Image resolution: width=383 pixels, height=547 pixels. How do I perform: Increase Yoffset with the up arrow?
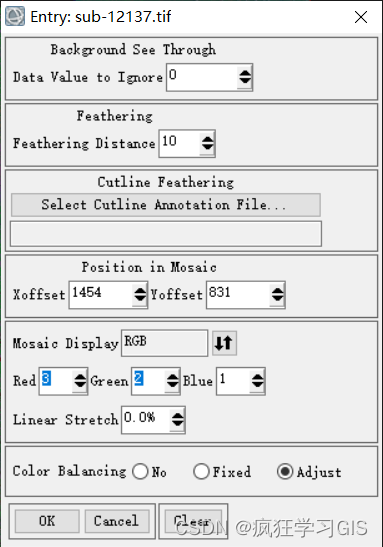278,291
